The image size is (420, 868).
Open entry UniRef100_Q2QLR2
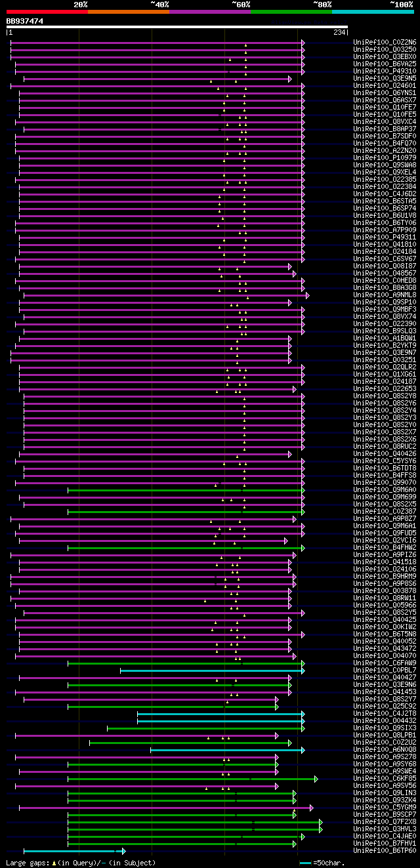click(x=385, y=367)
